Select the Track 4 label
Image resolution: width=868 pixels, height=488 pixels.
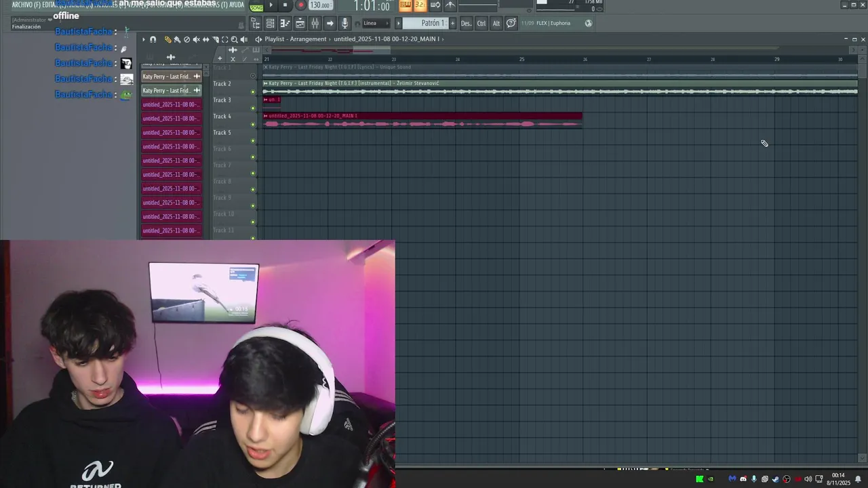coord(222,117)
